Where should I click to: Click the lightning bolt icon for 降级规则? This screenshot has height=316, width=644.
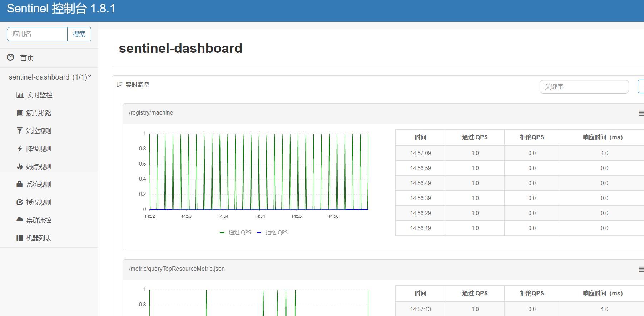click(x=20, y=149)
